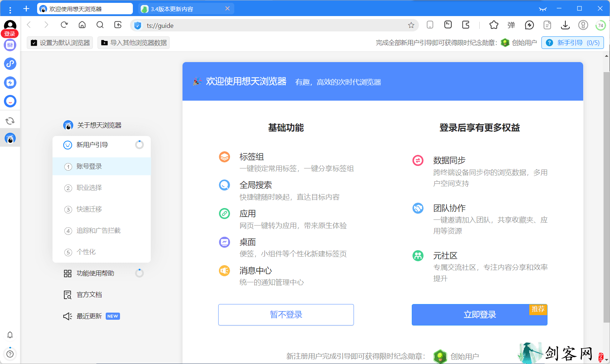Click the green 74 score indicator

click(600, 25)
